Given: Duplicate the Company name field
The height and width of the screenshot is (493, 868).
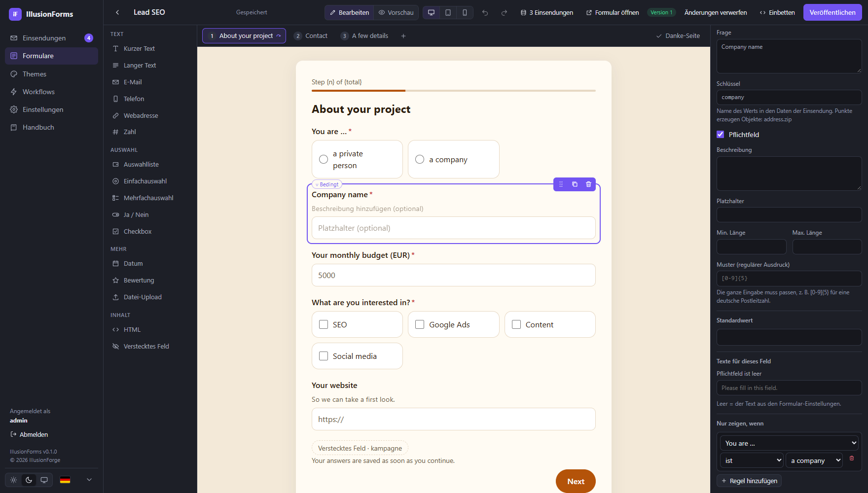Looking at the screenshot, I should click(x=575, y=184).
